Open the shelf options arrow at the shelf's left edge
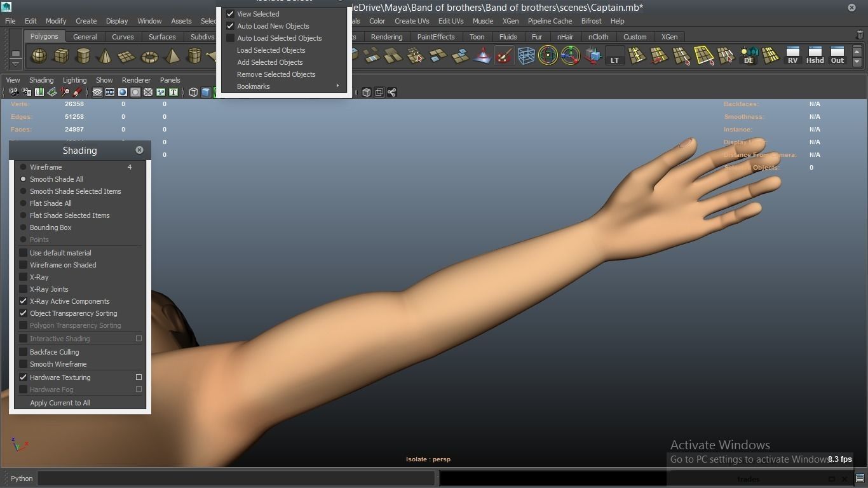868x488 pixels. [x=16, y=64]
